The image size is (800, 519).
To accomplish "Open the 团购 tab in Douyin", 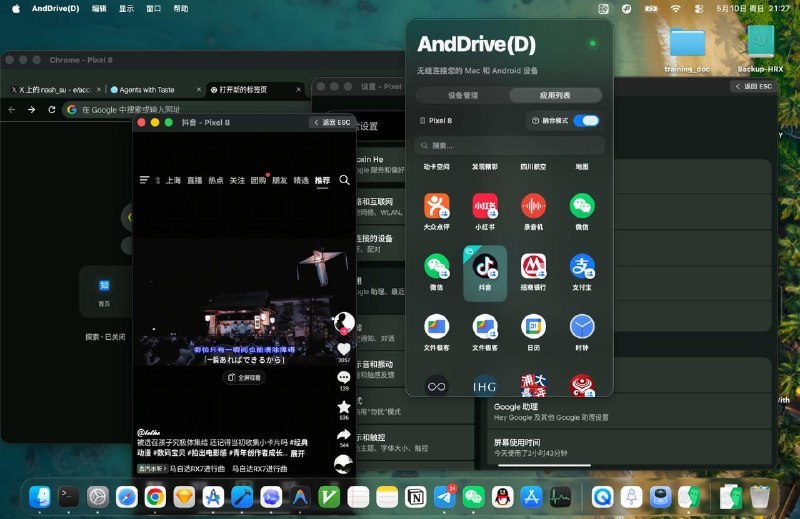I will (258, 180).
